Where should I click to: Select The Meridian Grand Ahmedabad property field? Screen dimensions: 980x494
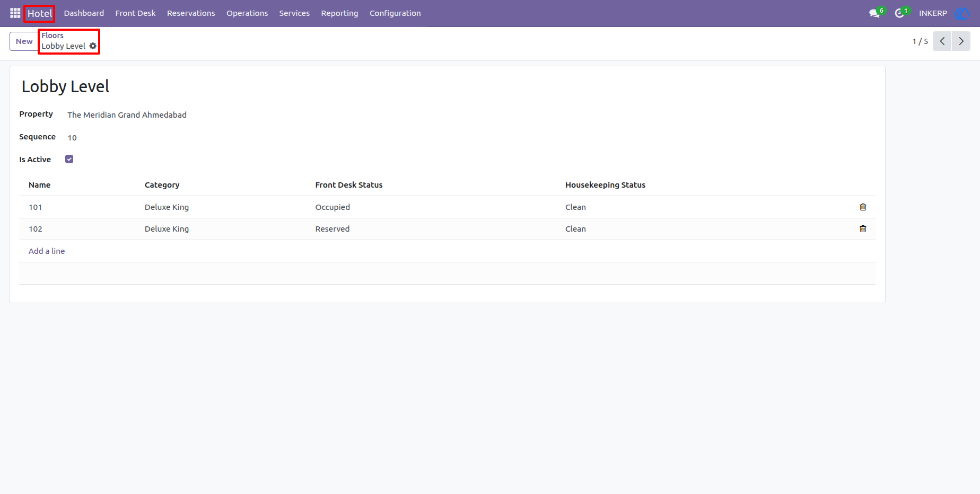pyautogui.click(x=127, y=115)
